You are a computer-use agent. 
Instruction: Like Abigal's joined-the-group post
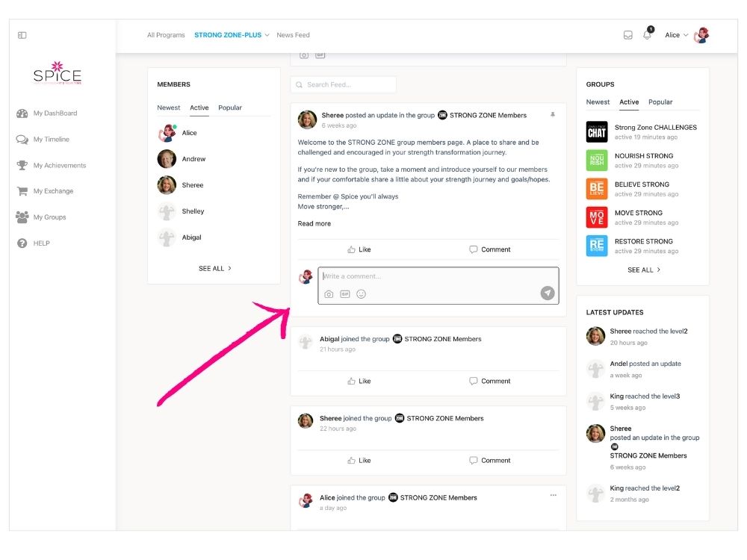click(x=359, y=381)
